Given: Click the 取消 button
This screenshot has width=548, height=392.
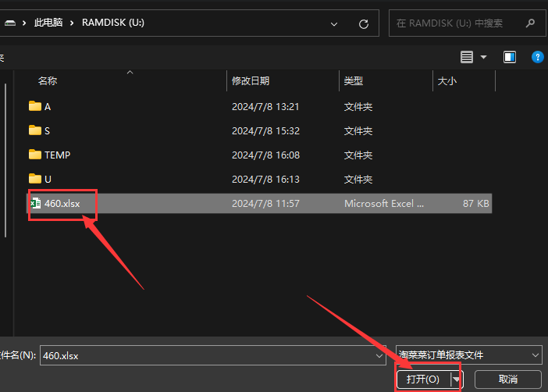Looking at the screenshot, I should [x=507, y=379].
